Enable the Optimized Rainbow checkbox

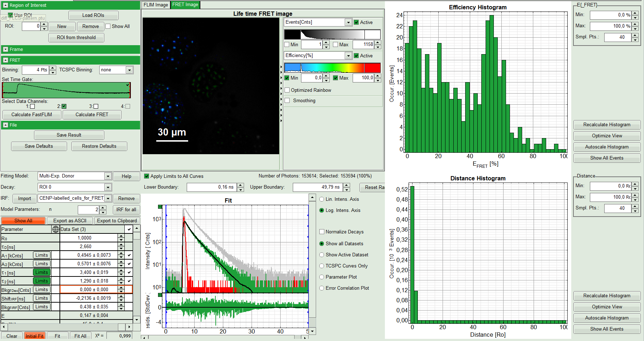[x=287, y=90]
